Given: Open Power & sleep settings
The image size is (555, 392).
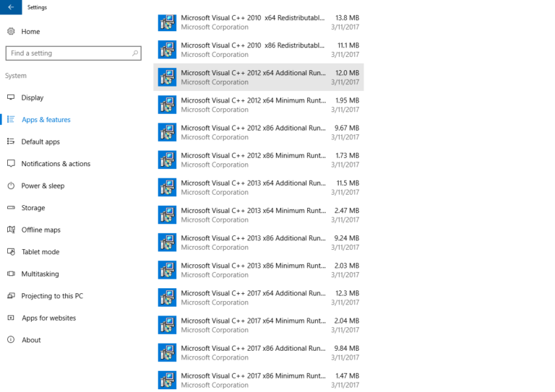Looking at the screenshot, I should click(x=43, y=186).
